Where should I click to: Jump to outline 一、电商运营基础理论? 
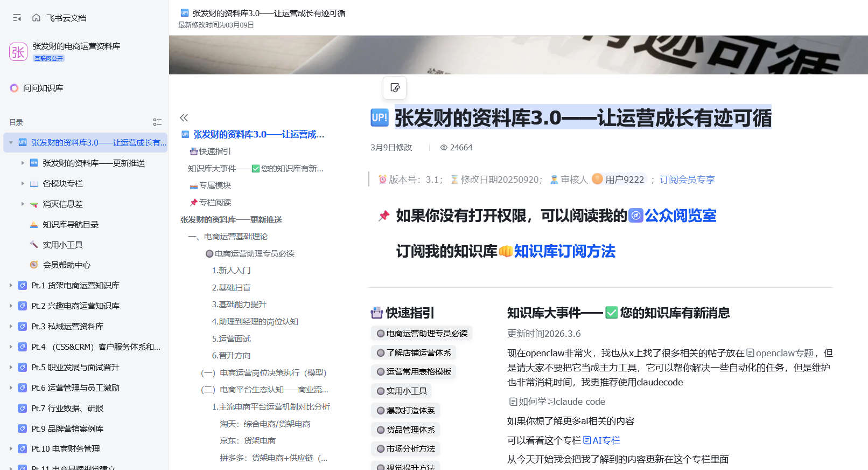227,236
